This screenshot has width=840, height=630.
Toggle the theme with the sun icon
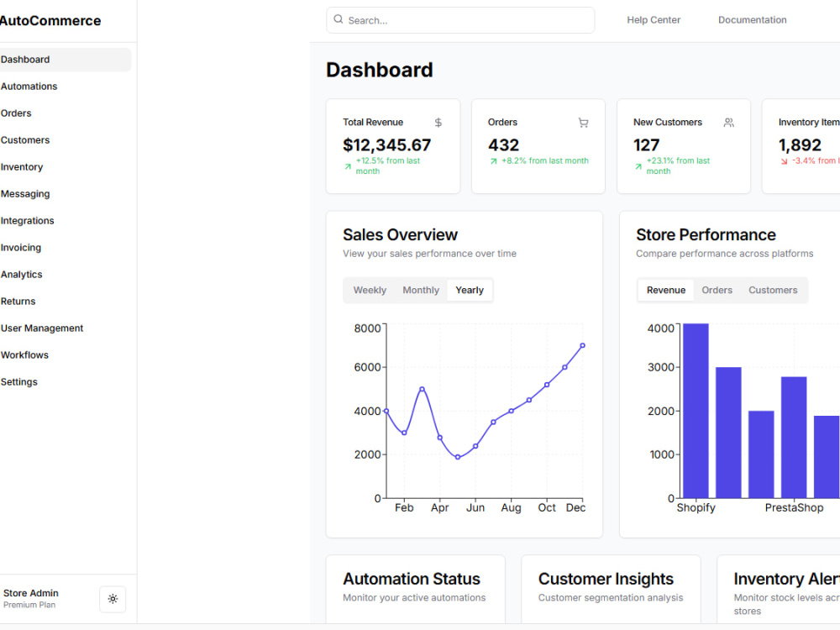pyautogui.click(x=113, y=599)
